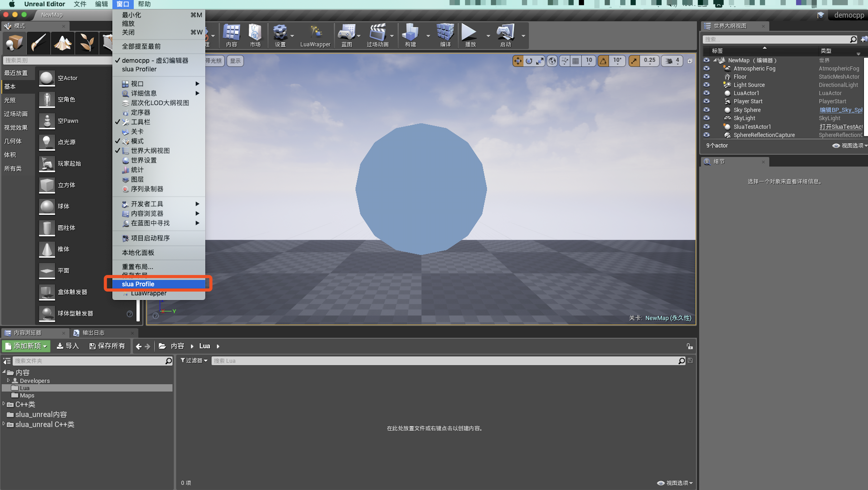Hide the Floor actor with eye icon

coord(706,77)
